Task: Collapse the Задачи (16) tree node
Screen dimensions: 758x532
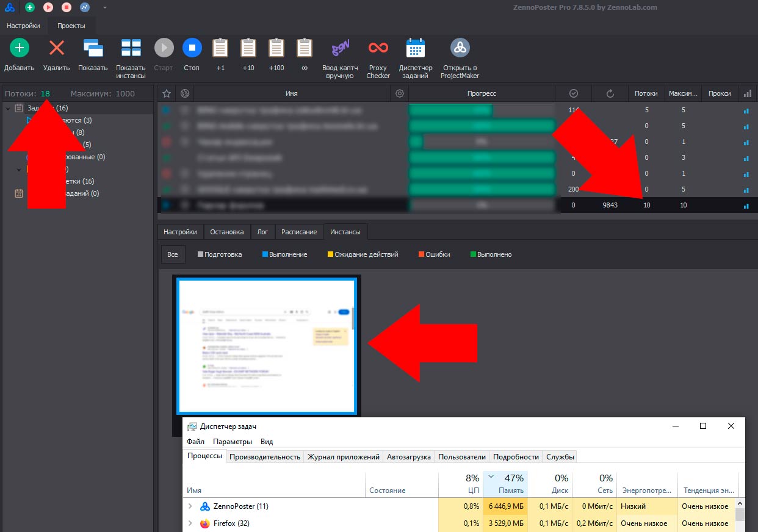Action: click(x=7, y=109)
